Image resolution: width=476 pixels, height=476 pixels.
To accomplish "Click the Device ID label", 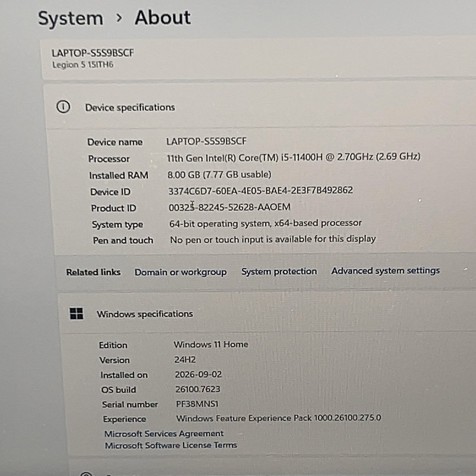I will pos(110,192).
